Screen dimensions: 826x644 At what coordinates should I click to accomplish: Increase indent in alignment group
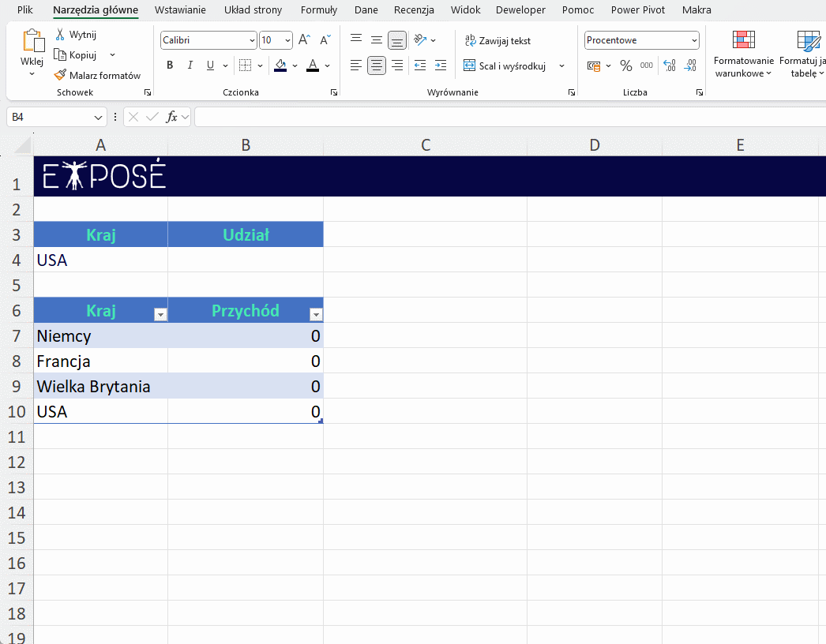(441, 66)
